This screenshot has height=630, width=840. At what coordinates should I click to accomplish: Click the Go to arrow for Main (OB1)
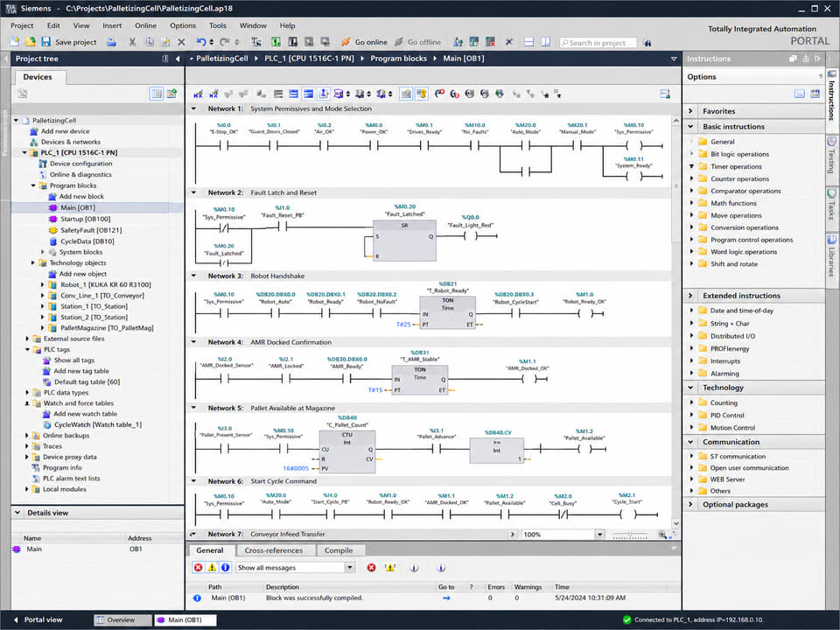coord(446,598)
